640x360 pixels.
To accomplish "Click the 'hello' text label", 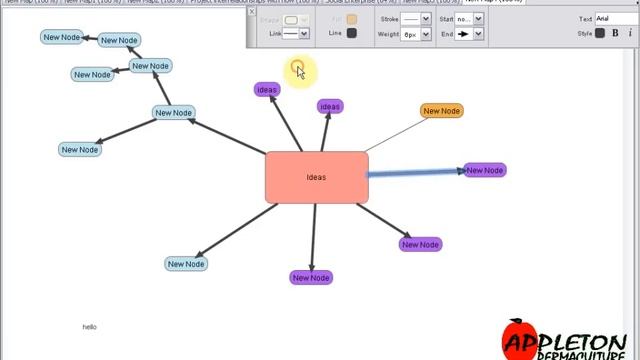I will [x=89, y=327].
